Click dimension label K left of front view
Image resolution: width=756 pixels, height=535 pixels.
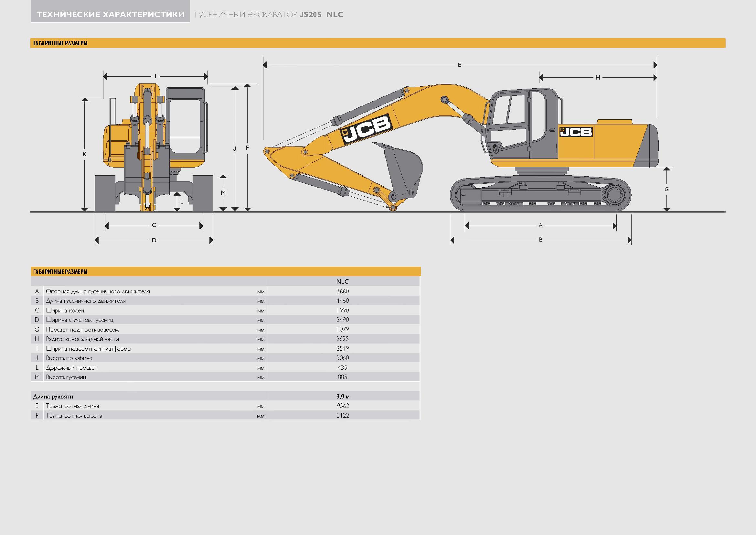tap(85, 154)
